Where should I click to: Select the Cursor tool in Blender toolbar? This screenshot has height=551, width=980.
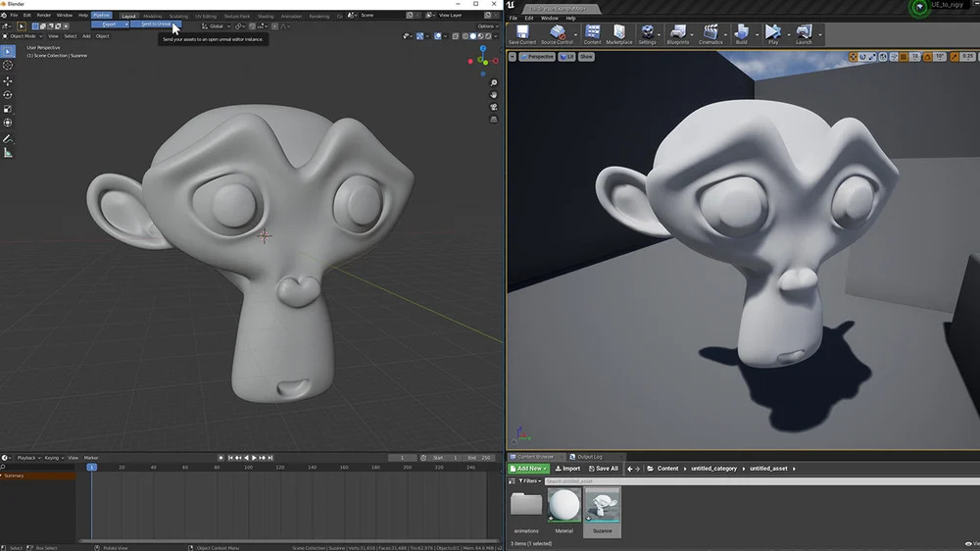tap(8, 66)
